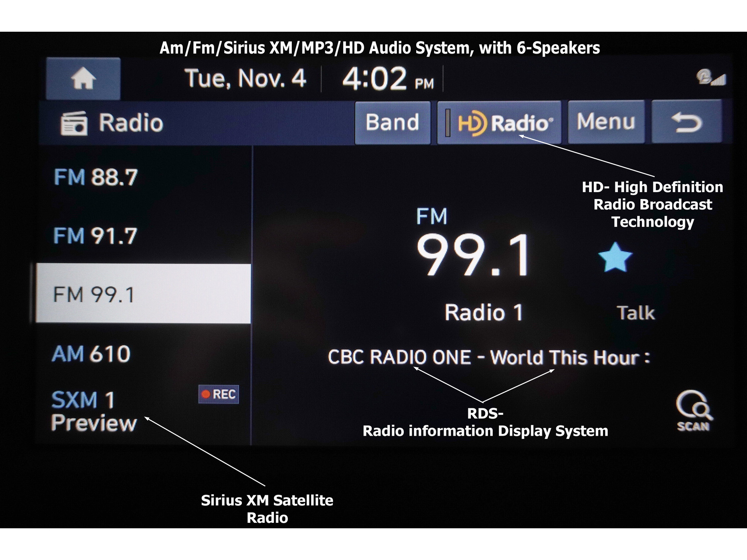Viewport: 747px width, 560px height.
Task: Select FM 88.7 preset
Action: click(96, 178)
